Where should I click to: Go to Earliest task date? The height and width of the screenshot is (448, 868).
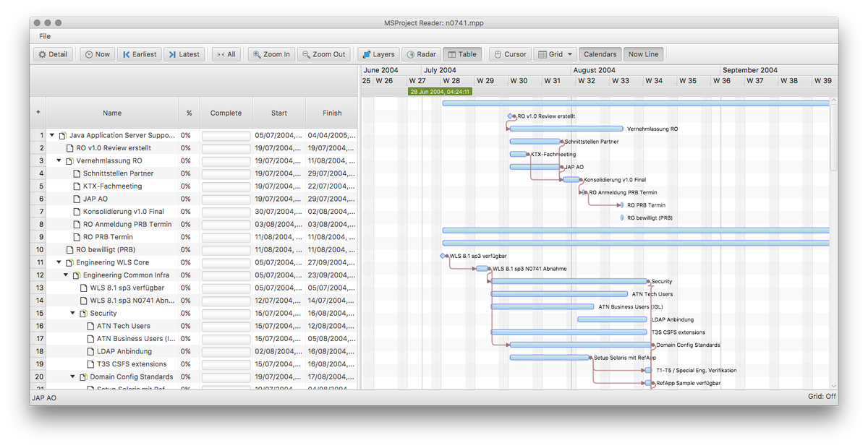click(x=139, y=54)
